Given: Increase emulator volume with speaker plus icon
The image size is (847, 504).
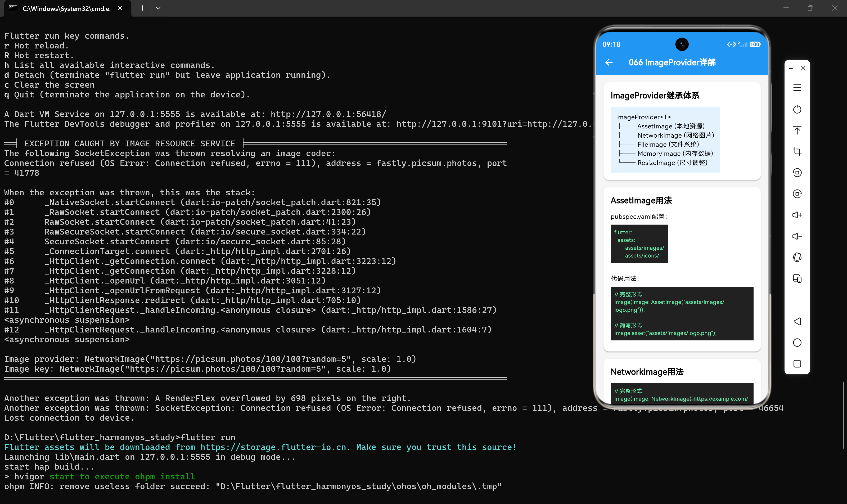Looking at the screenshot, I should 797,215.
